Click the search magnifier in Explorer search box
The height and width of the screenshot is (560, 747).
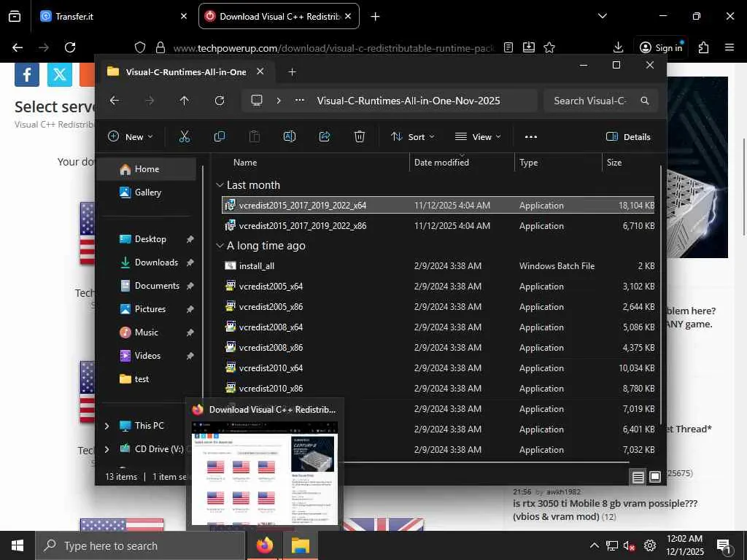click(645, 101)
